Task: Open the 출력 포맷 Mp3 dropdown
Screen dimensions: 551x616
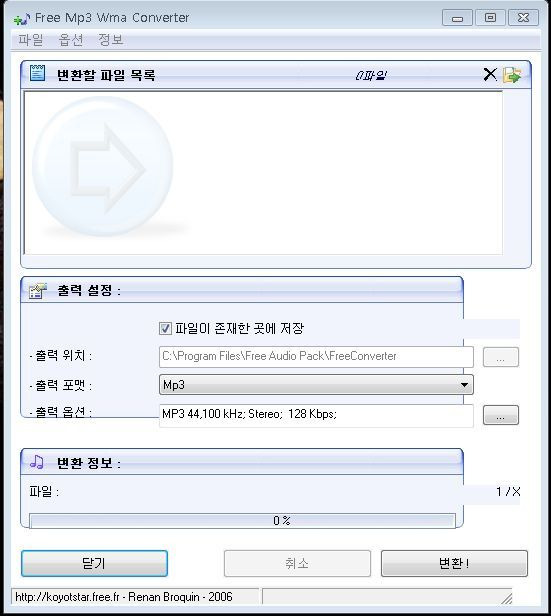Action: tap(316, 385)
